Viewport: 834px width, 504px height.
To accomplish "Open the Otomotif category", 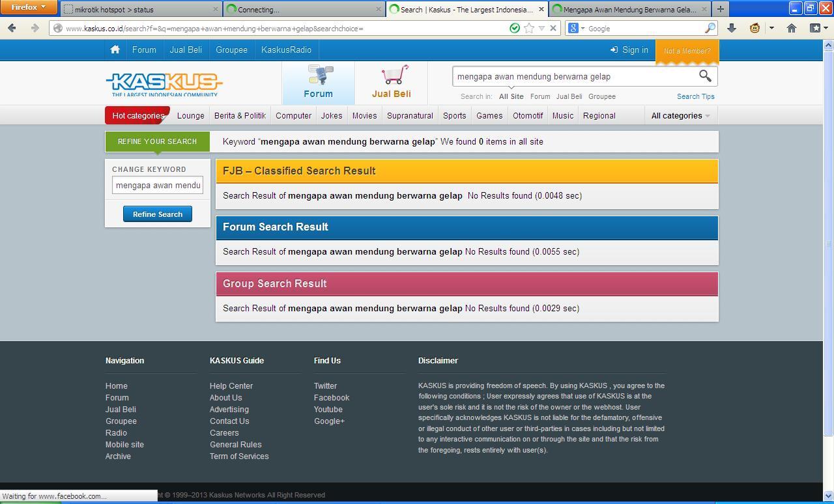I will click(x=527, y=115).
